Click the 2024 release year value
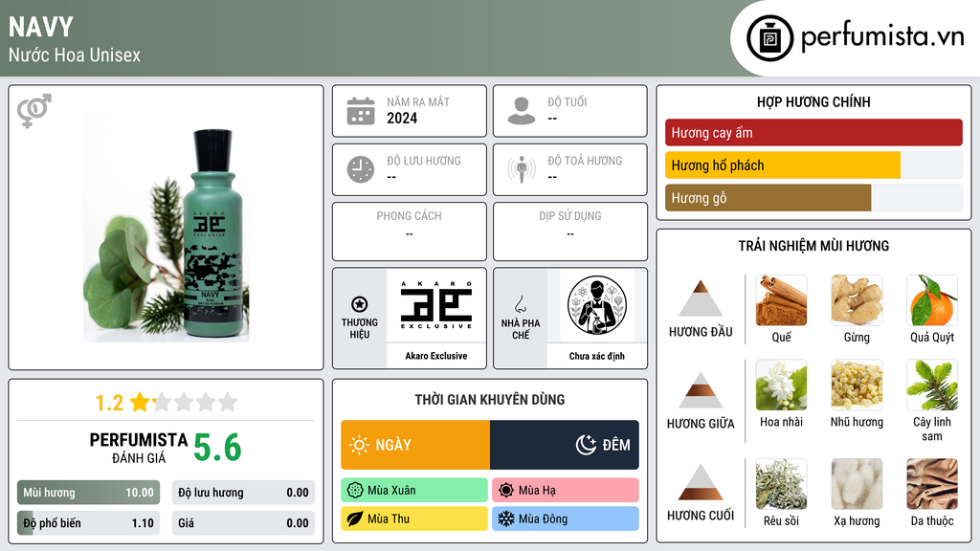Image resolution: width=980 pixels, height=551 pixels. (x=402, y=118)
